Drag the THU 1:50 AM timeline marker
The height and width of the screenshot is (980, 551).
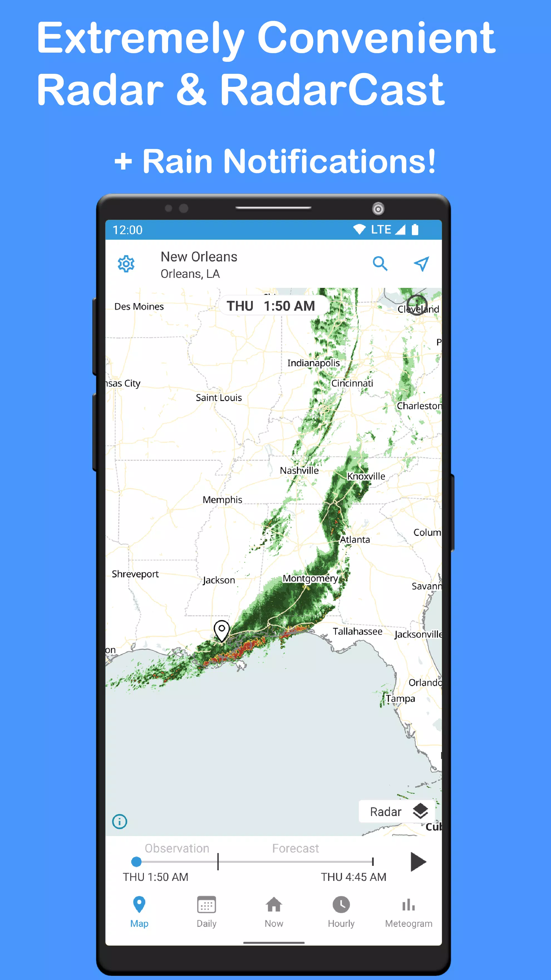tap(135, 862)
